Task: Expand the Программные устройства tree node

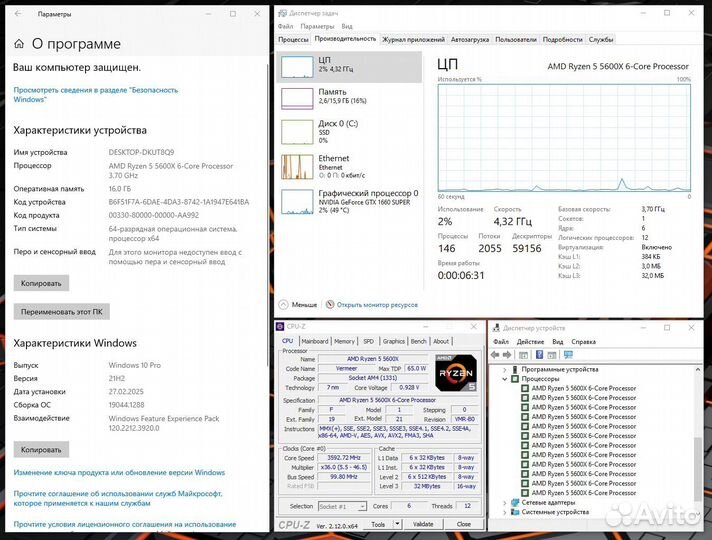Action: click(x=504, y=370)
